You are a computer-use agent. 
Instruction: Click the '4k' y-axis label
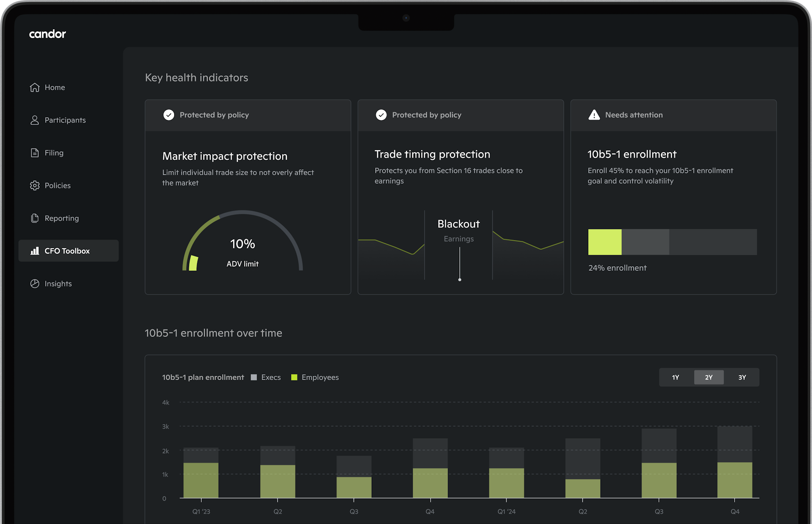165,403
